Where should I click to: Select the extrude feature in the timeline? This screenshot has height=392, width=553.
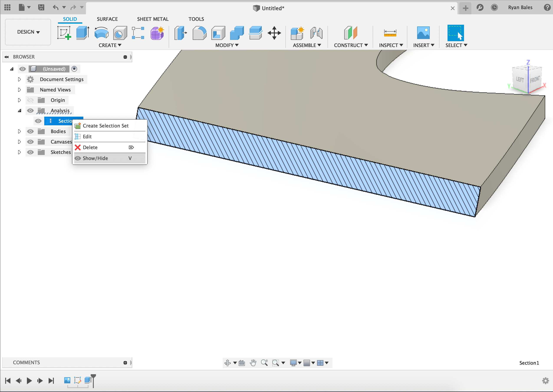pos(87,380)
